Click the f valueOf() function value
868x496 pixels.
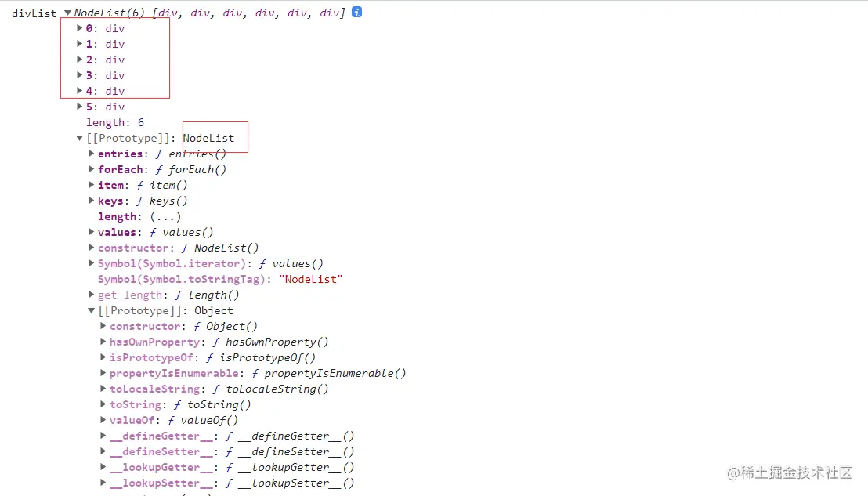(203, 420)
